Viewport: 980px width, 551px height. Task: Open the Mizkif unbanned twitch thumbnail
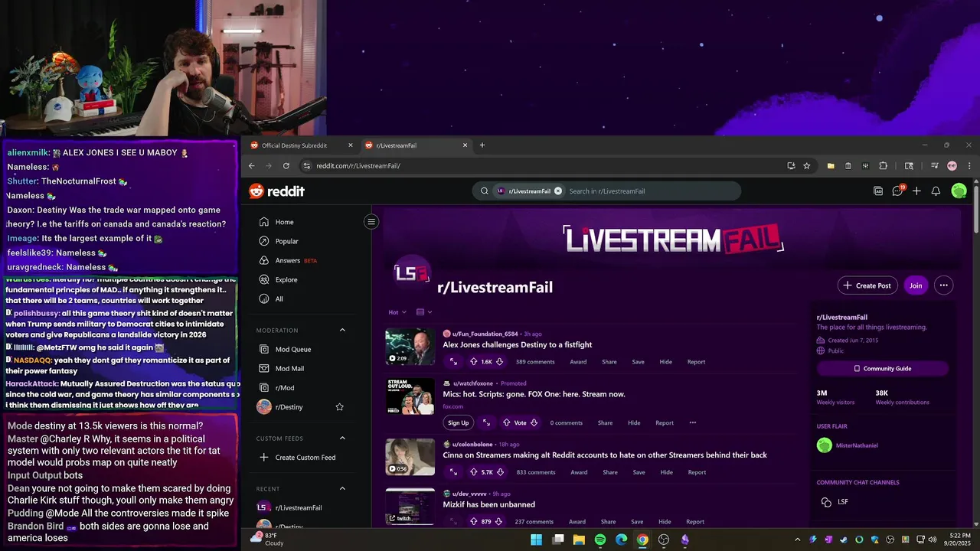[x=410, y=507]
